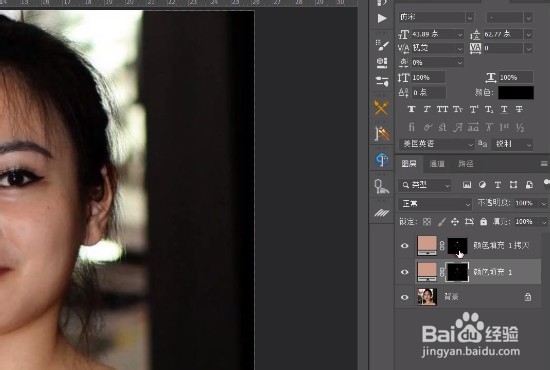Open the 0% tsume scaling dropdown
550x370 pixels.
[460, 62]
